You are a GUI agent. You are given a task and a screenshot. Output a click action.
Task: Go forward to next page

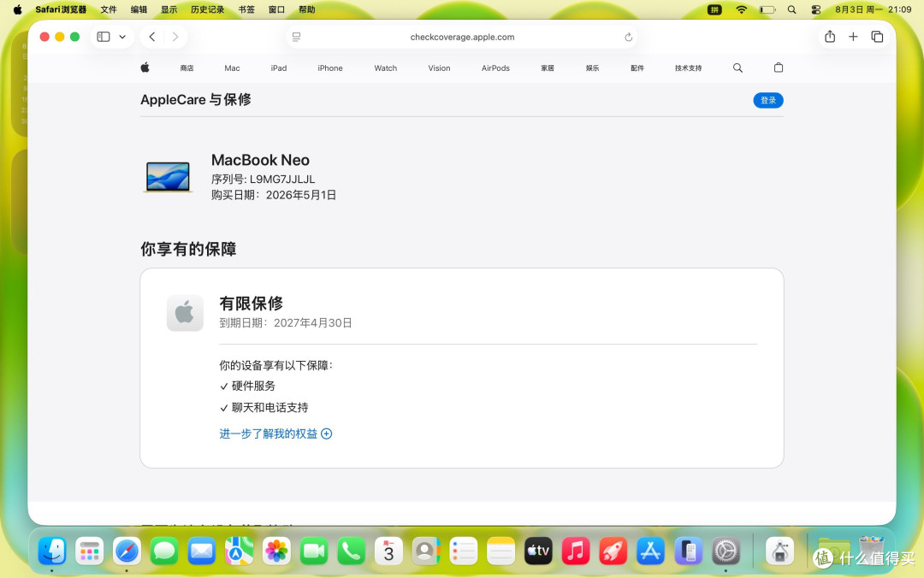(175, 37)
